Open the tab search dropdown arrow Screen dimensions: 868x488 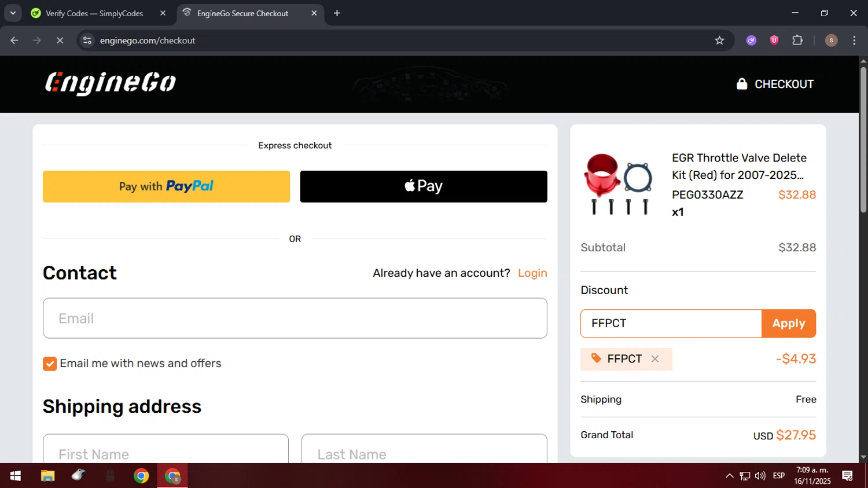[13, 13]
